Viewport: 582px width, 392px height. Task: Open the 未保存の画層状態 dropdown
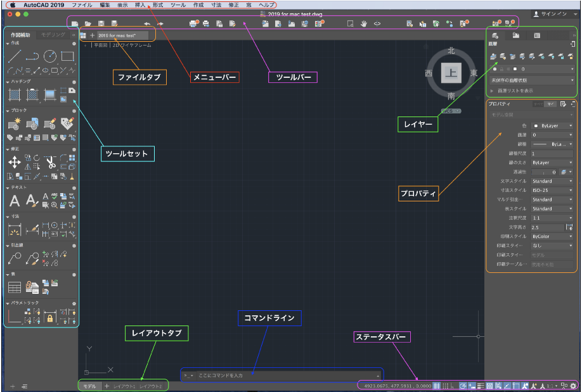(x=532, y=80)
